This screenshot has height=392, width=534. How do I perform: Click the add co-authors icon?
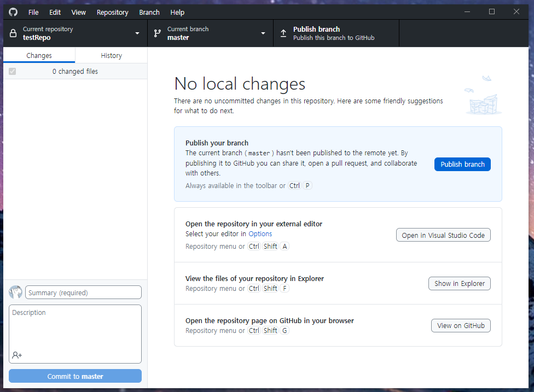point(17,355)
